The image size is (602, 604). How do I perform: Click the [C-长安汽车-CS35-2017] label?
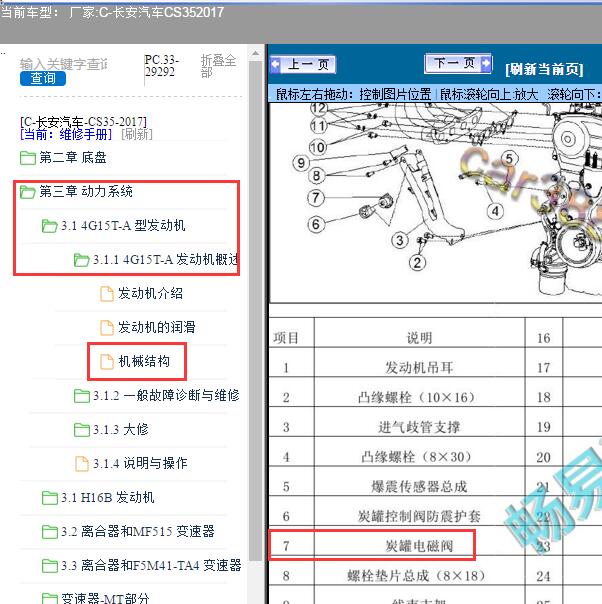pos(83,122)
